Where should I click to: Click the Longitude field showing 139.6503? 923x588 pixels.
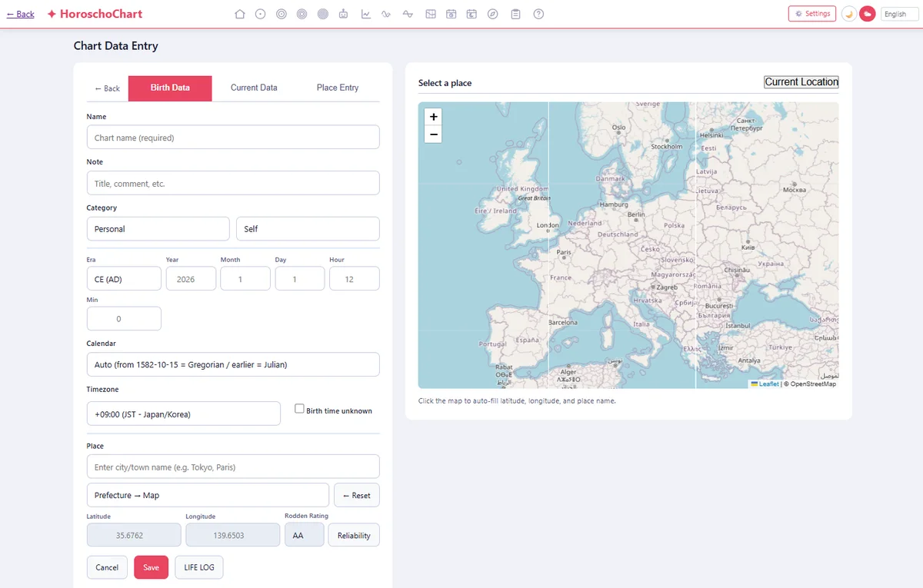[x=233, y=535]
